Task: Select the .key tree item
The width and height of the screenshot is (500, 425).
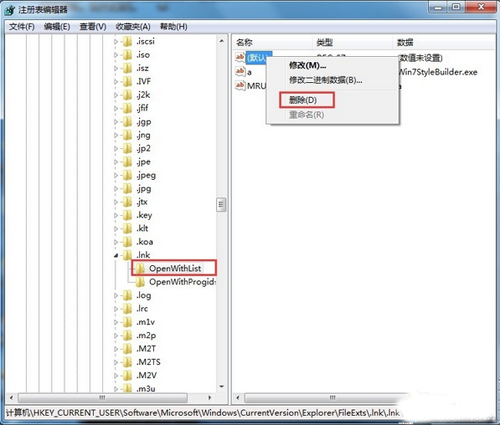Action: point(144,215)
